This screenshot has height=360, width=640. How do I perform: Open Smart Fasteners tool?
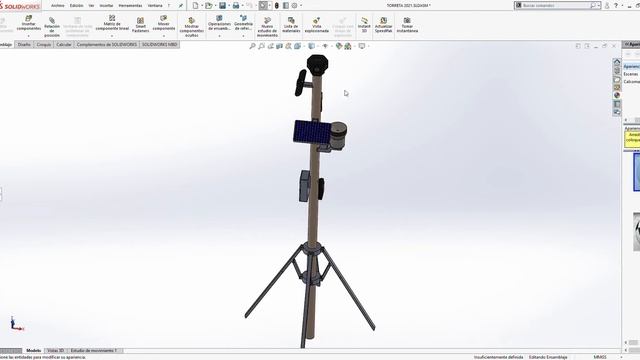tap(140, 25)
